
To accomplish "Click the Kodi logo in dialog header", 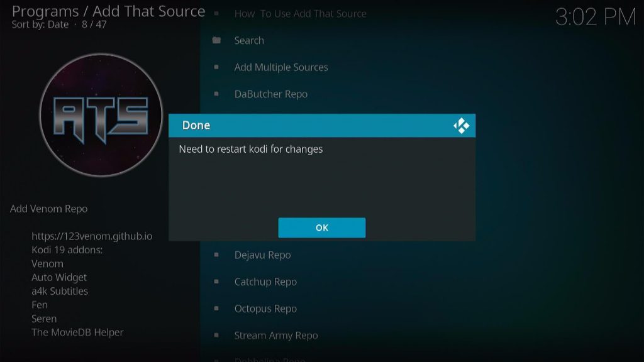I will click(x=461, y=126).
